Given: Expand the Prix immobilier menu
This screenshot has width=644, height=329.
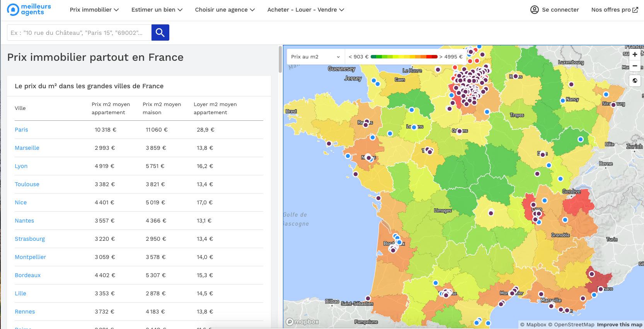Looking at the screenshot, I should [x=94, y=10].
